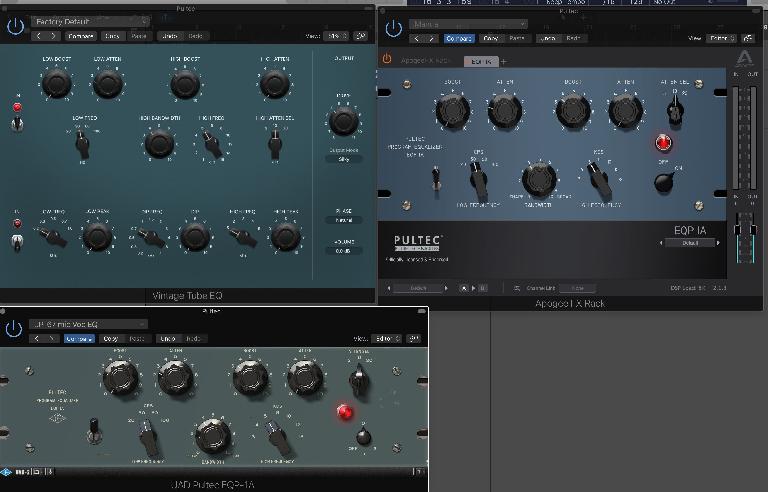The width and height of the screenshot is (768, 492).
Task: Click the next arrow in Apogee footer preset bar
Action: point(446,288)
